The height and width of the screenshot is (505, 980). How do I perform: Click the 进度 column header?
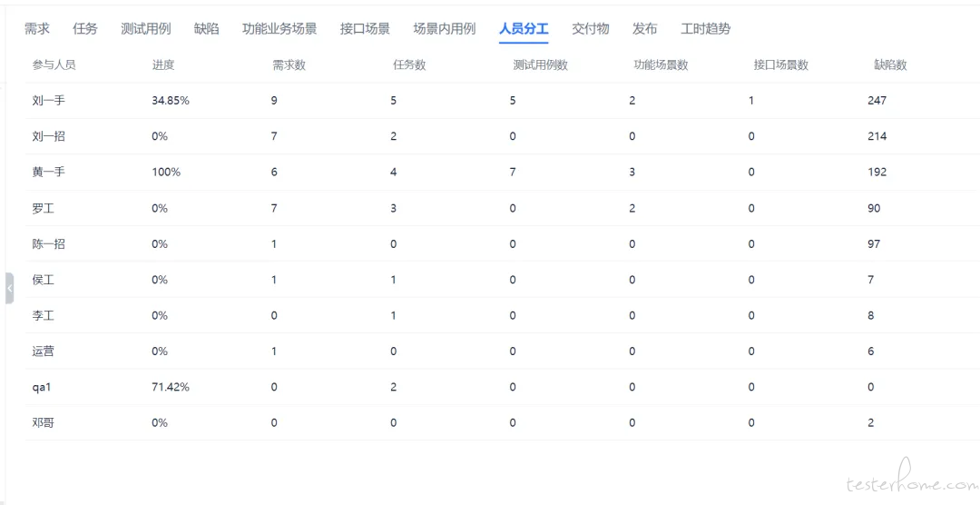(x=163, y=65)
